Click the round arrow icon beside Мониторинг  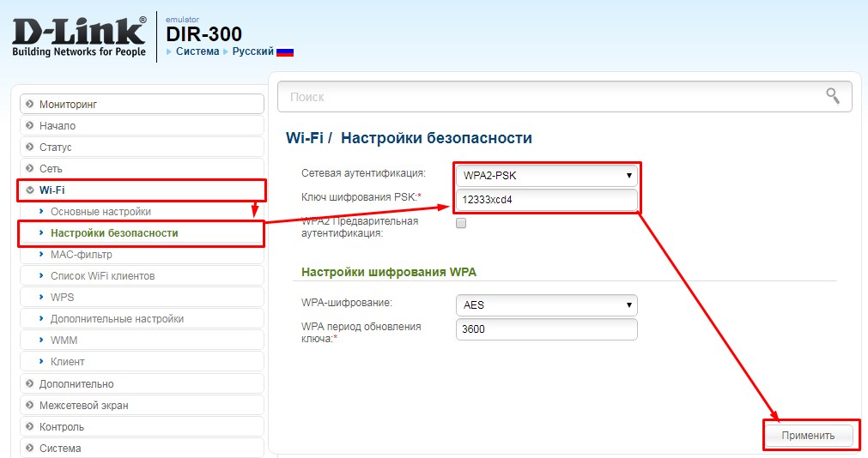tap(30, 104)
